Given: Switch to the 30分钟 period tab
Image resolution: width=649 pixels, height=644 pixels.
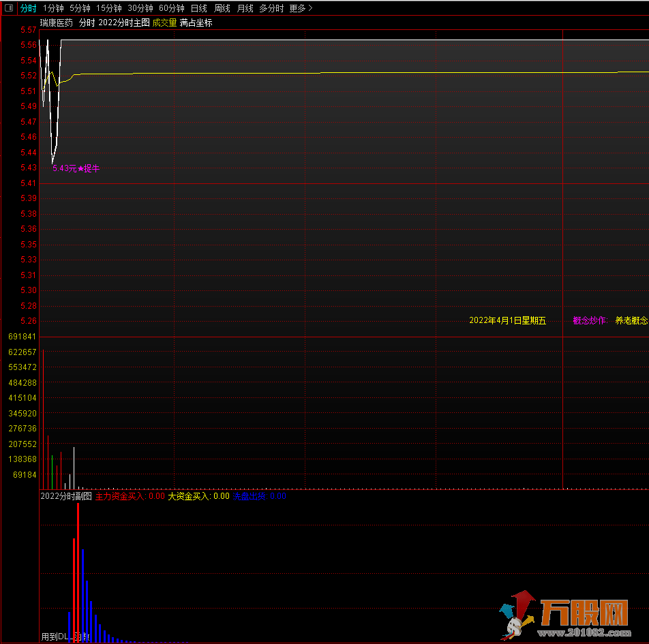Looking at the screenshot, I should tap(140, 8).
